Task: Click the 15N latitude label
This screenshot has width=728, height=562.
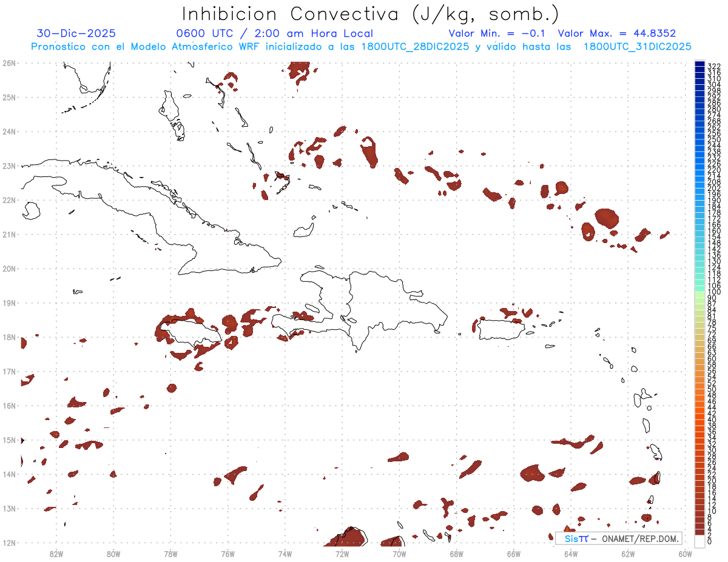Action: point(9,440)
